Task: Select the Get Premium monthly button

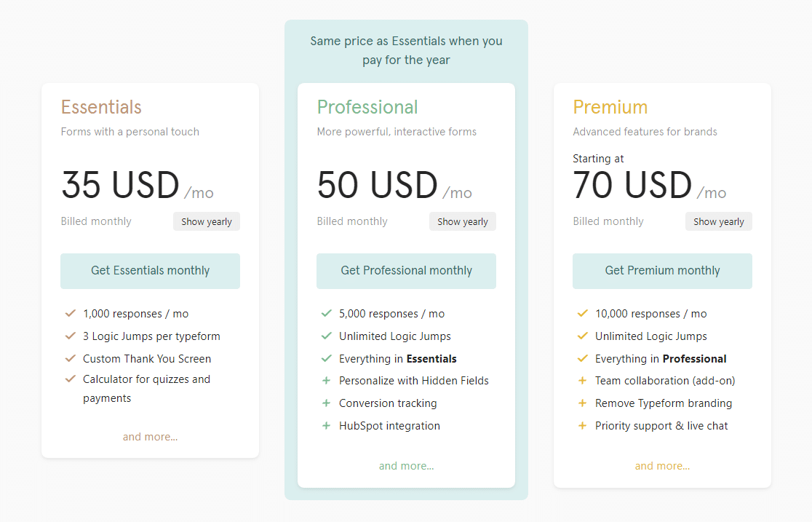Action: [662, 271]
